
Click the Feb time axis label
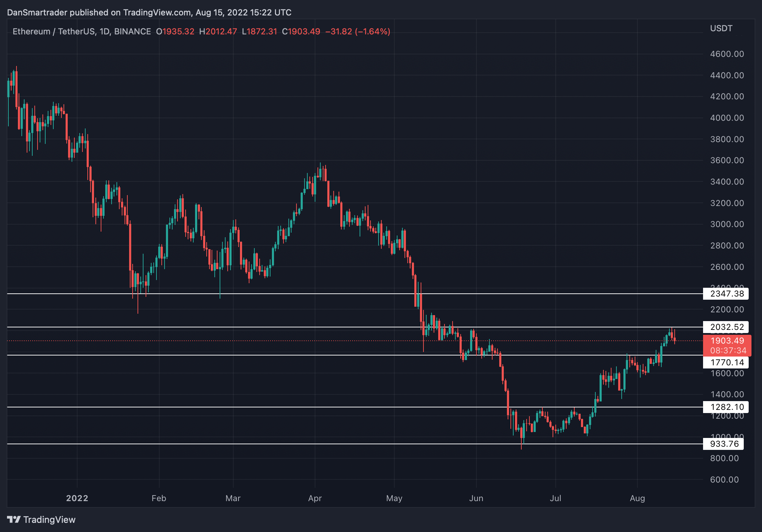tap(159, 498)
